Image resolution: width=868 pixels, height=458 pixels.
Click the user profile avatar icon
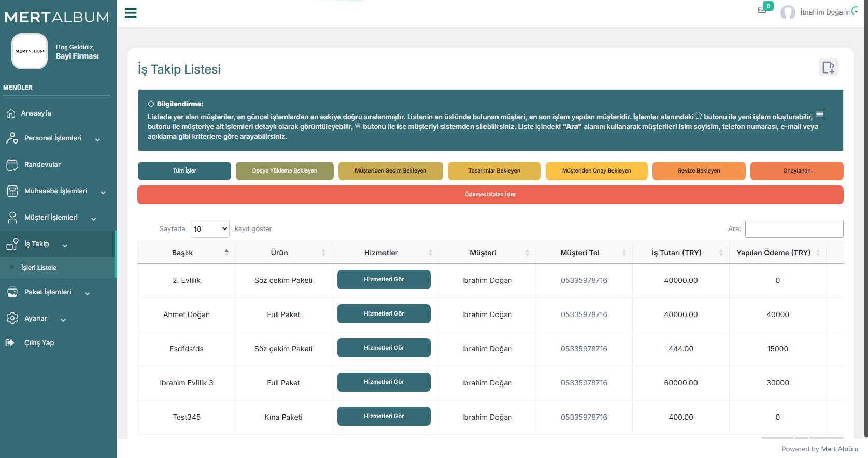tap(788, 12)
